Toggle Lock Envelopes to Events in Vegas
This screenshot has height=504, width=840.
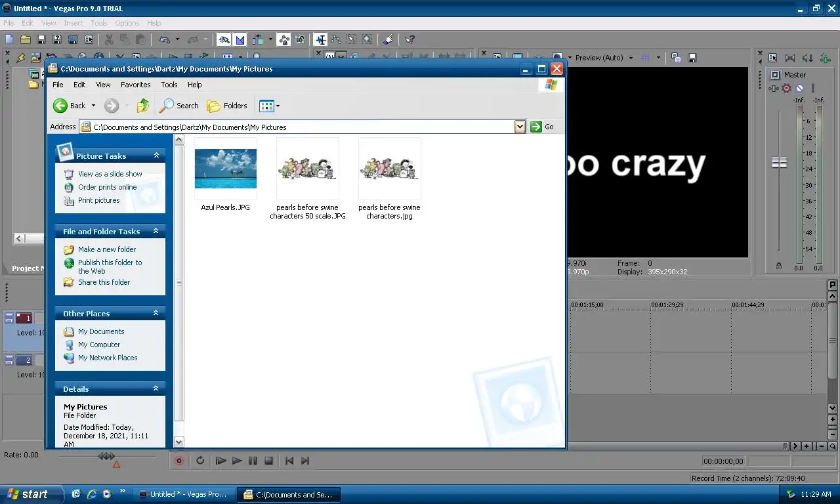tap(283, 39)
